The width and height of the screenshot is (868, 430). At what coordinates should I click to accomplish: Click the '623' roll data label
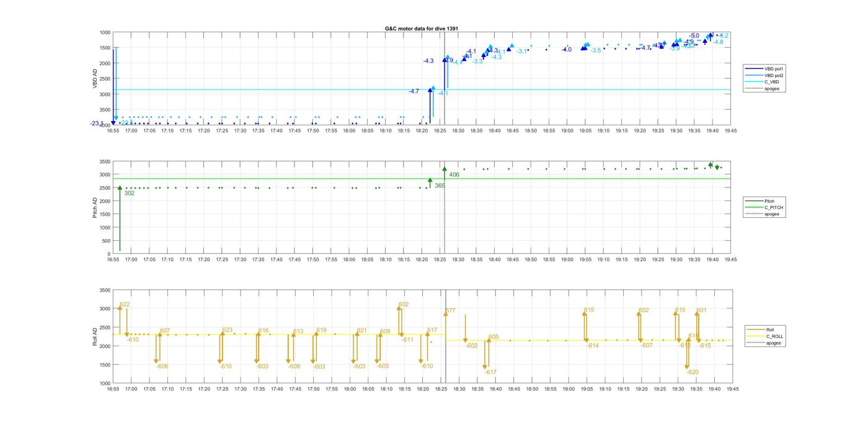click(x=228, y=330)
